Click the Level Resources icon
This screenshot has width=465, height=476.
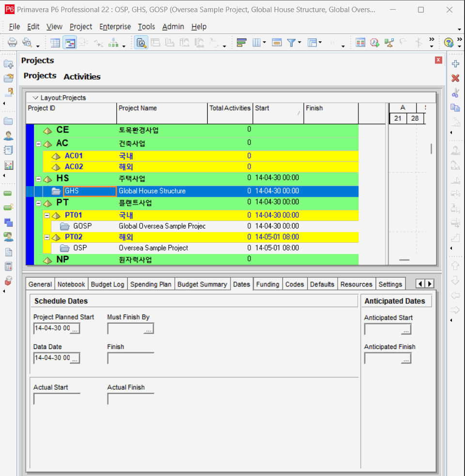389,43
